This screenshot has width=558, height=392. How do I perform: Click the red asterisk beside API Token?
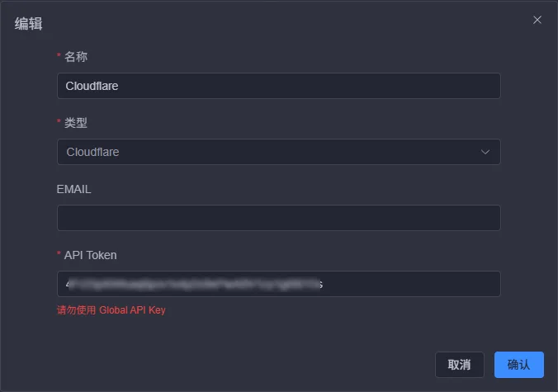tap(59, 255)
